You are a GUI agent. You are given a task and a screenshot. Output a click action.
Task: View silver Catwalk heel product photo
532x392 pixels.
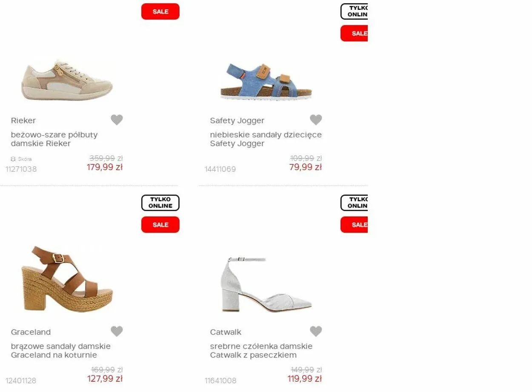(x=266, y=284)
